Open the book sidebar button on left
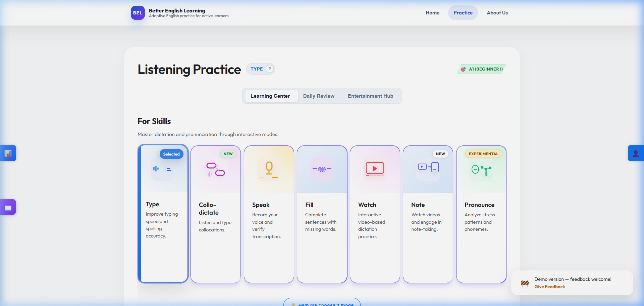The height and width of the screenshot is (306, 644). [8, 207]
